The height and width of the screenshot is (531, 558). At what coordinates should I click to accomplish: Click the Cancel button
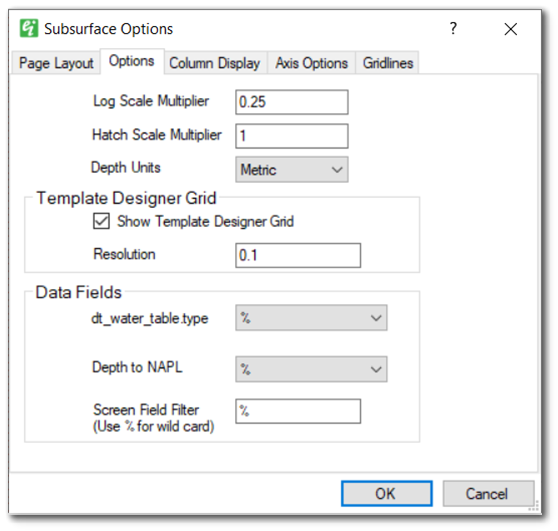click(488, 494)
